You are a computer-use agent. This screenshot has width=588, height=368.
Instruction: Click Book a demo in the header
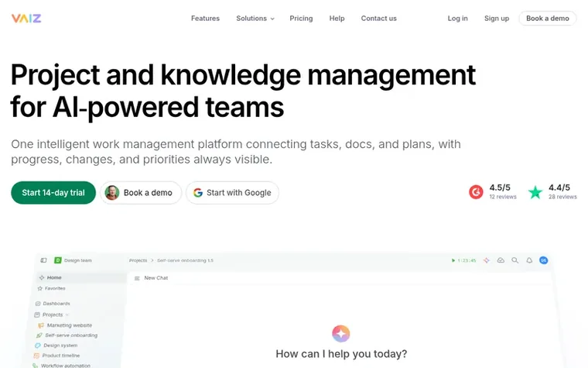pyautogui.click(x=548, y=19)
